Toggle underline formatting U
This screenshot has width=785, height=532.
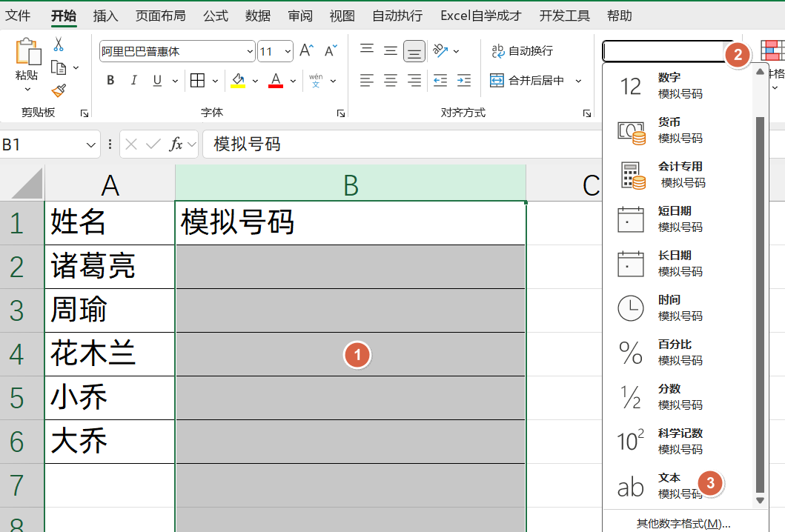[x=157, y=80]
